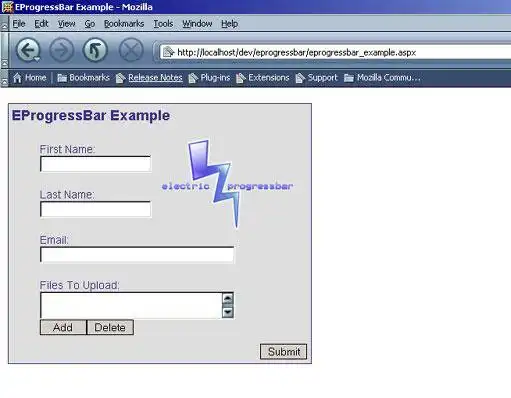Open the Support bookmark
511x398 pixels.
[x=317, y=78]
